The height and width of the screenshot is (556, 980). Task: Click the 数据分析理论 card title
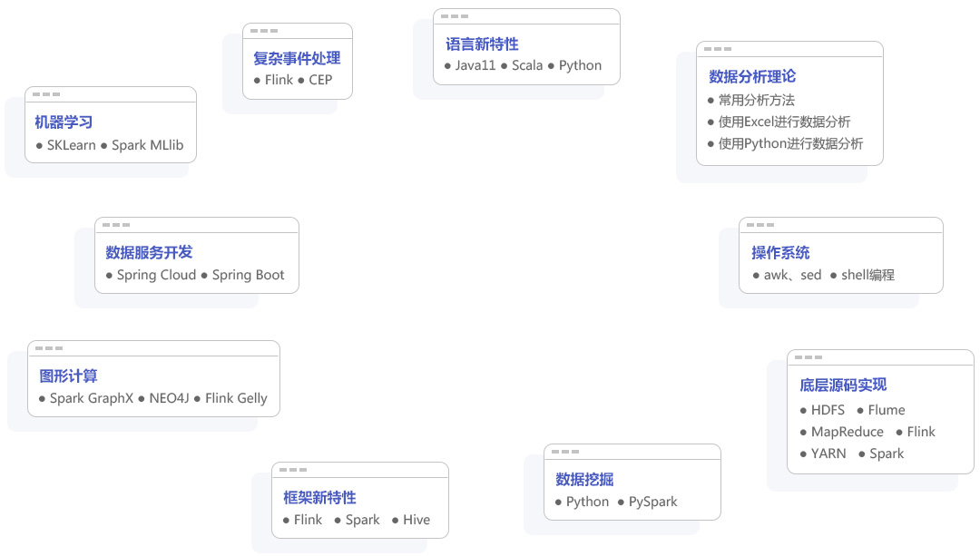tap(752, 77)
